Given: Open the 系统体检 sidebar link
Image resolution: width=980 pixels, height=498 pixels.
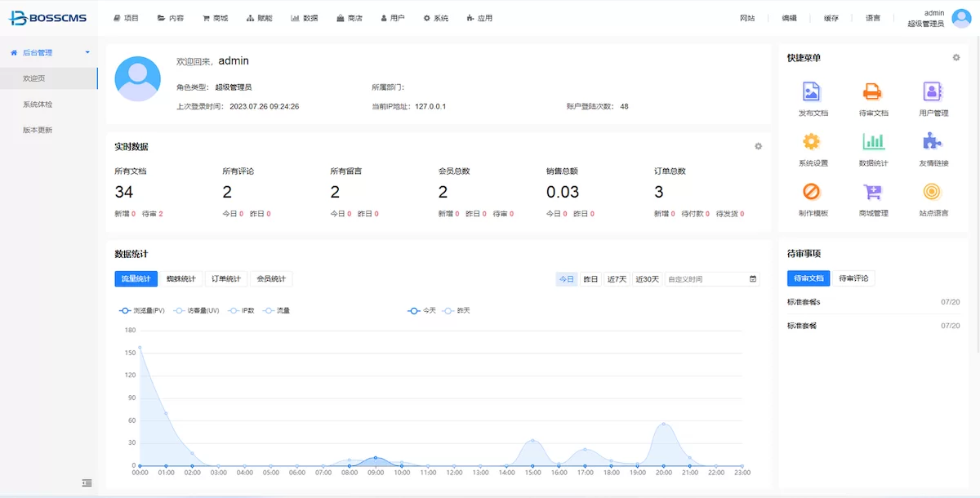Looking at the screenshot, I should [x=38, y=104].
